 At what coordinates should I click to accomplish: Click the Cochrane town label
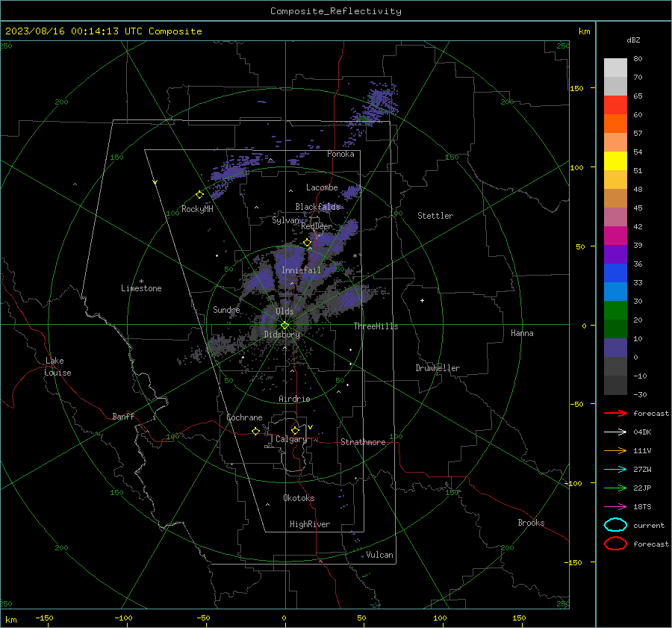pyautogui.click(x=244, y=417)
